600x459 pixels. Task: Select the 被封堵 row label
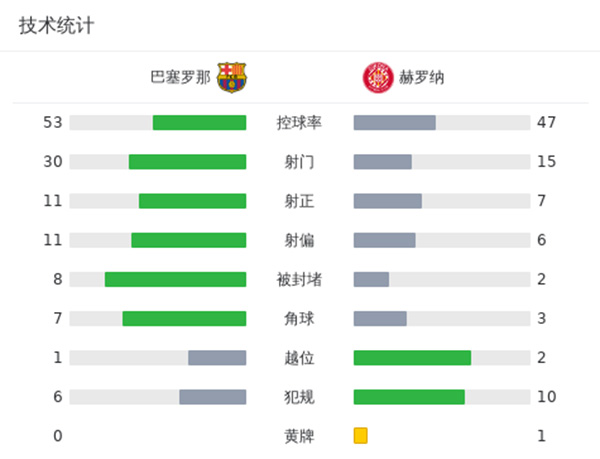tap(299, 279)
